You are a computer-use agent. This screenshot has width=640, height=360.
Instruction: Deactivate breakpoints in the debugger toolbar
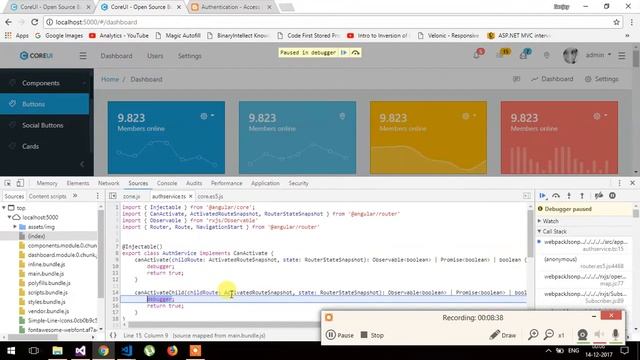pyautogui.click(x=599, y=196)
